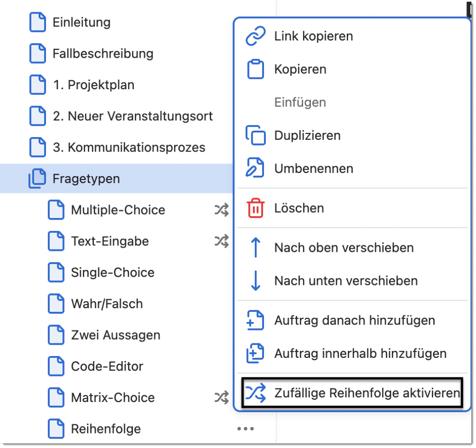The height and width of the screenshot is (448, 476).
Task: Click the up arrow icon for Nach oben verschieben
Action: pos(255,248)
